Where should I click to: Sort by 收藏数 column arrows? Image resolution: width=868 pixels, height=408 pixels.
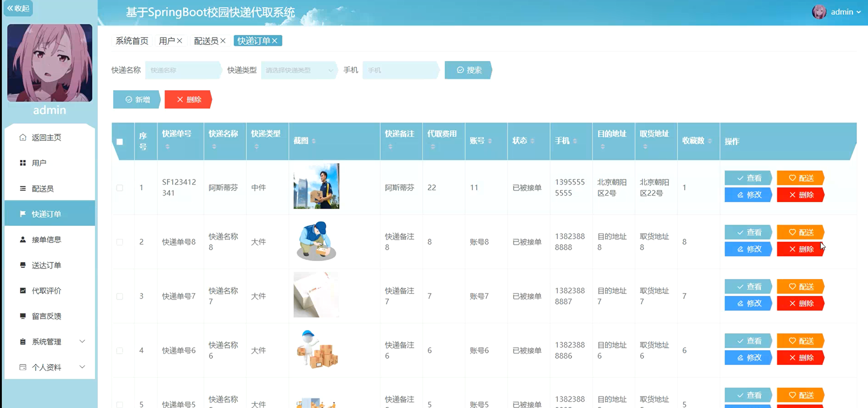(710, 141)
